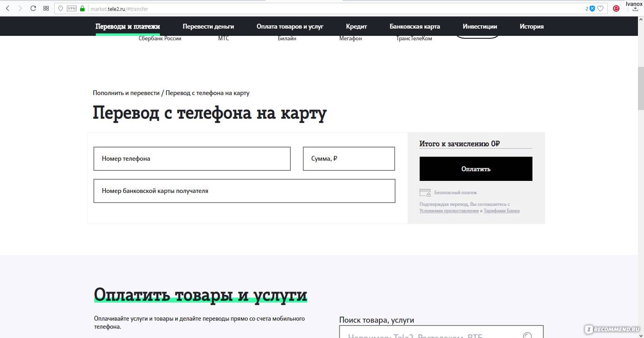Go back with the browser back arrow
The image size is (644, 338).
tap(8, 8)
